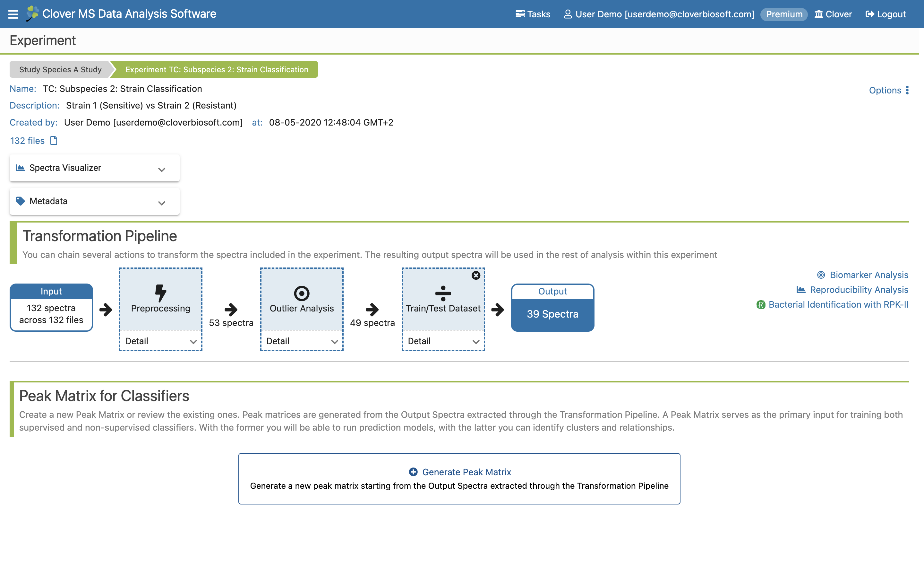Image resolution: width=924 pixels, height=578 pixels.
Task: Select the Preprocessing step label
Action: (161, 308)
